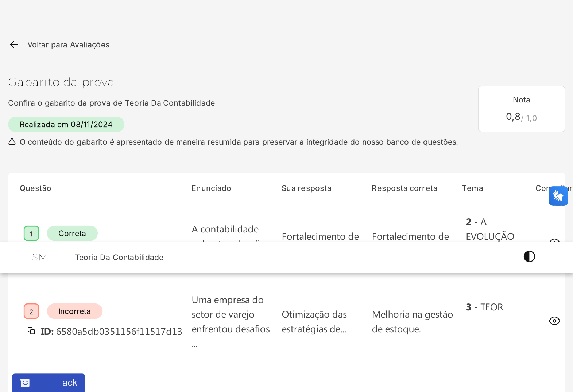573x392 pixels.
Task: Click question number 2 badge
Action: [x=31, y=311]
